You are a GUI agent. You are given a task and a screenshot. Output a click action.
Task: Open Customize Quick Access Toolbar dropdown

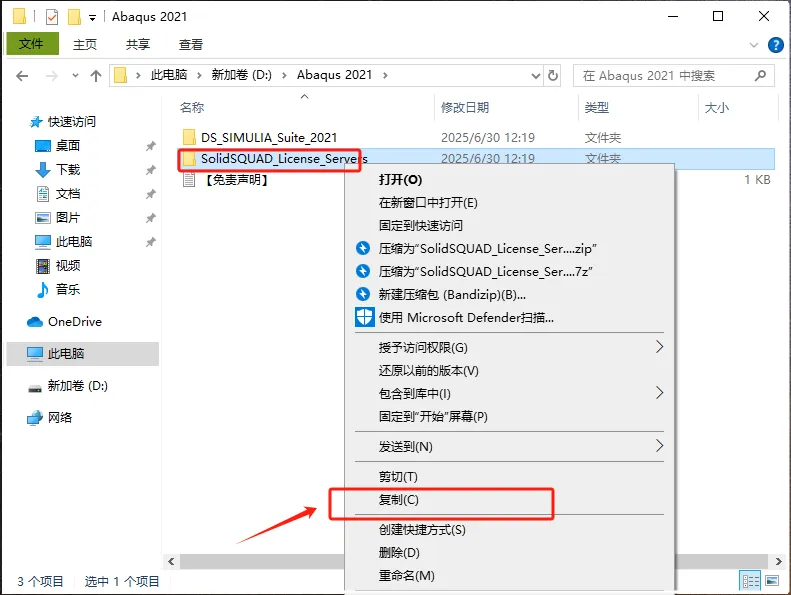92,18
